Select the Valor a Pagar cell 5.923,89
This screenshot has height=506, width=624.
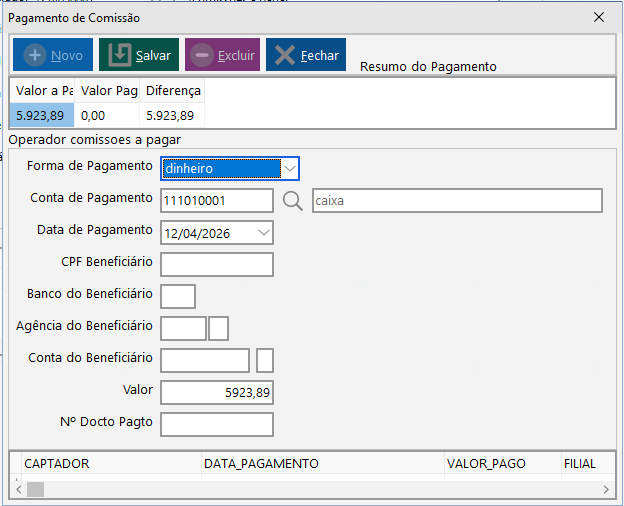(41, 115)
